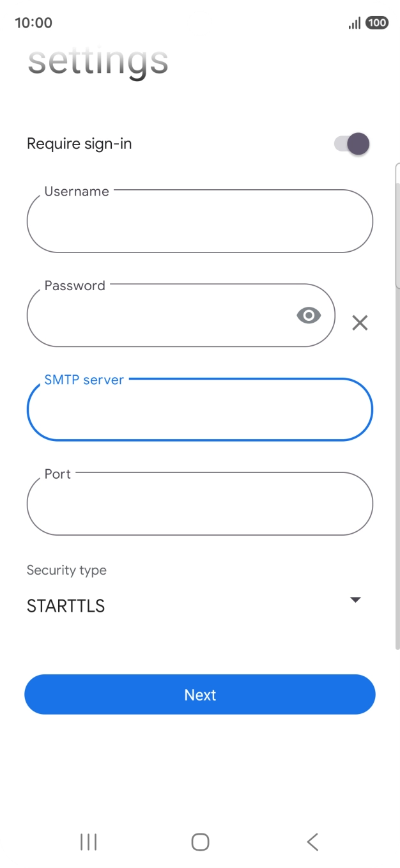
Task: Tap the Require sign-in label
Action: 79,144
